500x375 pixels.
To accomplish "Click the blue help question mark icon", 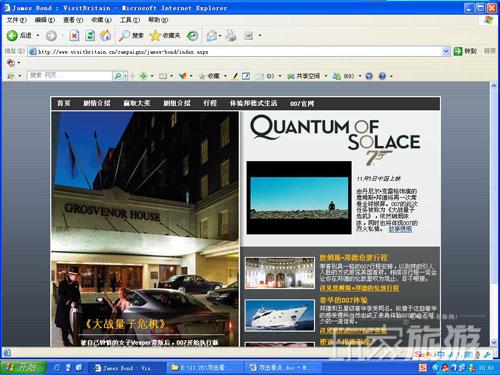I will (x=382, y=76).
